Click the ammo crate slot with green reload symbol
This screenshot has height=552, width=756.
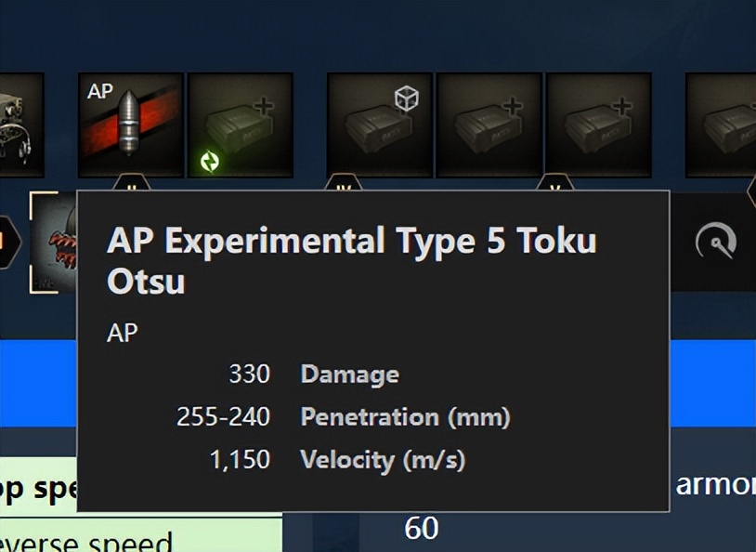240,125
